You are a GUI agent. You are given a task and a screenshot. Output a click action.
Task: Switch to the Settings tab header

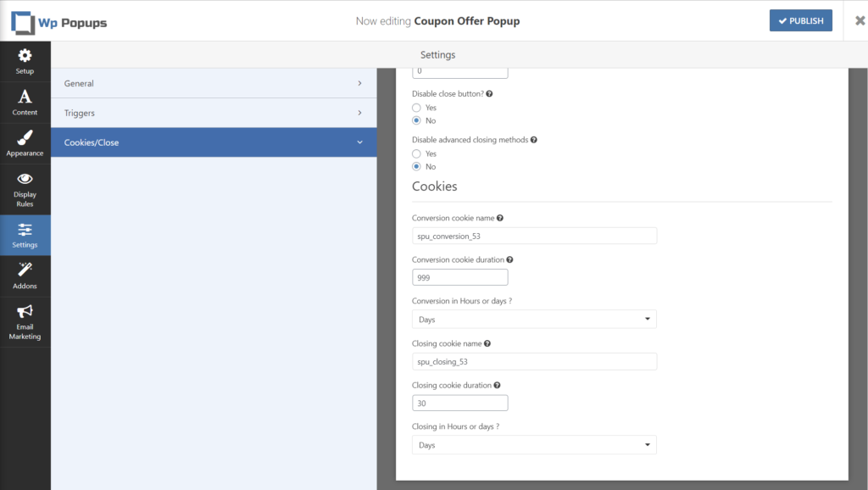(437, 53)
